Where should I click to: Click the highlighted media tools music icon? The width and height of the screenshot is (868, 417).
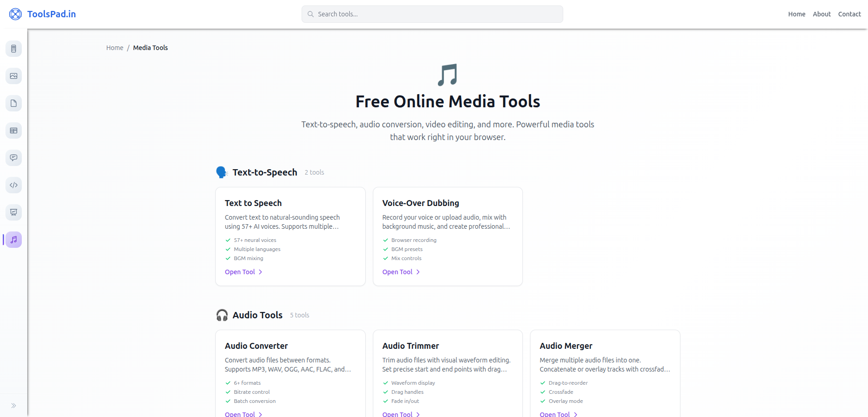pyautogui.click(x=14, y=240)
